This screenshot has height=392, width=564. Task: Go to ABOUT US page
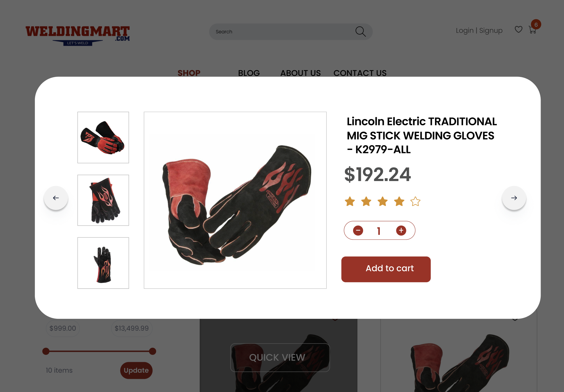(300, 73)
